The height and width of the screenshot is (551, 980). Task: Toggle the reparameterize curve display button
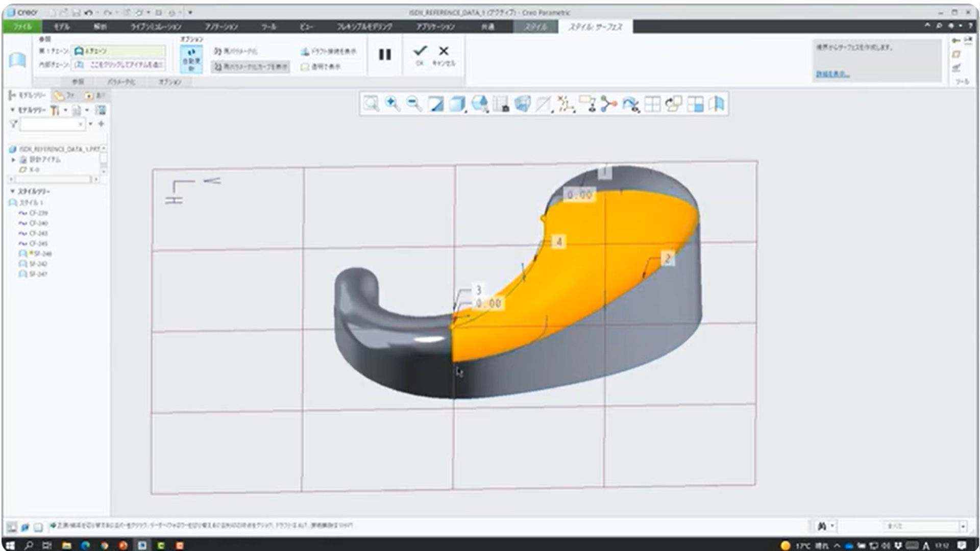pos(250,67)
